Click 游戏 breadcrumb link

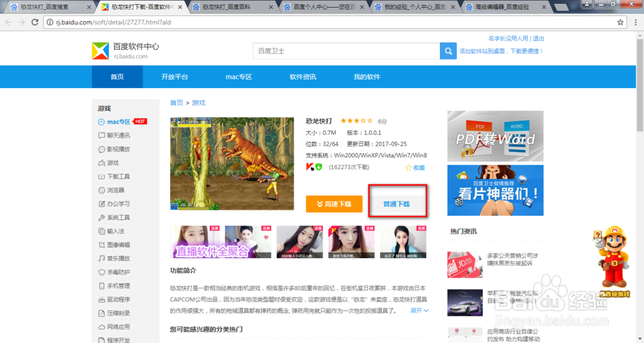pyautogui.click(x=198, y=102)
